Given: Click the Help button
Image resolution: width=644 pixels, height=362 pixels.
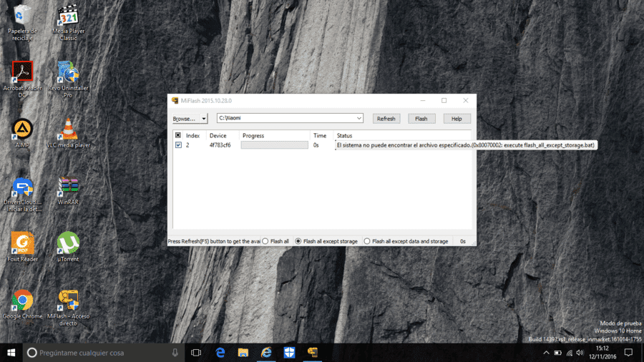Looking at the screenshot, I should point(457,119).
